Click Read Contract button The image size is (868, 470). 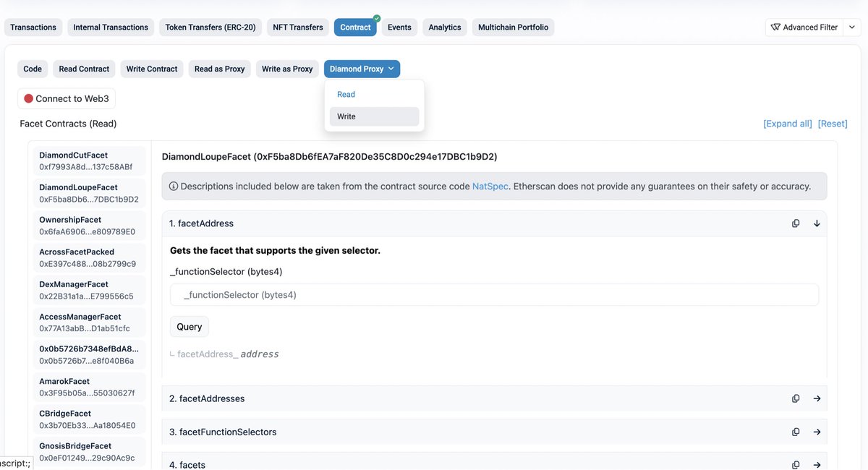84,69
